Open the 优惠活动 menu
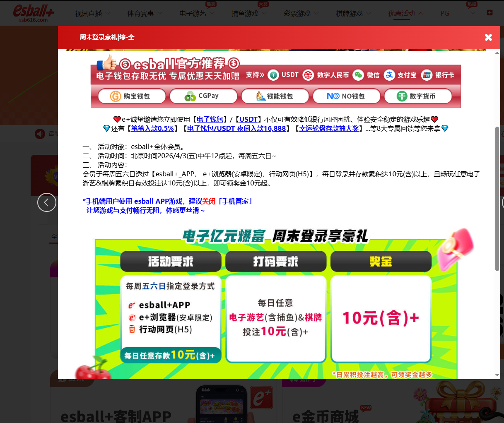 pyautogui.click(x=401, y=14)
